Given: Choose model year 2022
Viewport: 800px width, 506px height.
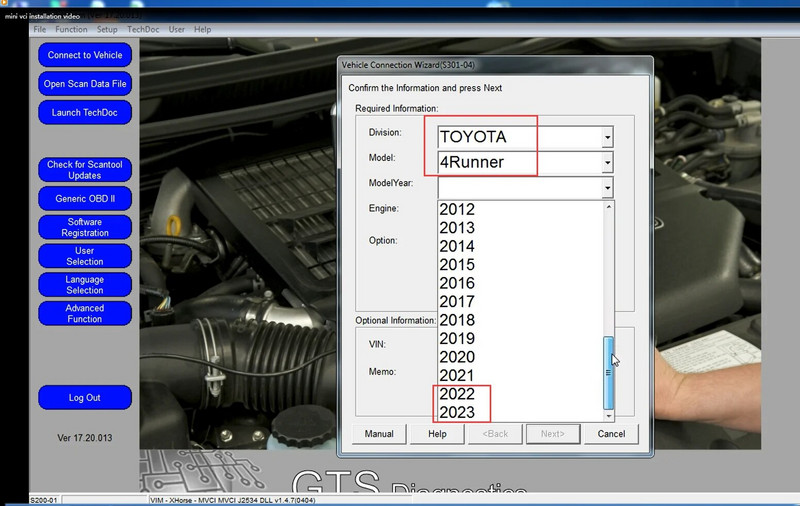Looking at the screenshot, I should [x=520, y=393].
